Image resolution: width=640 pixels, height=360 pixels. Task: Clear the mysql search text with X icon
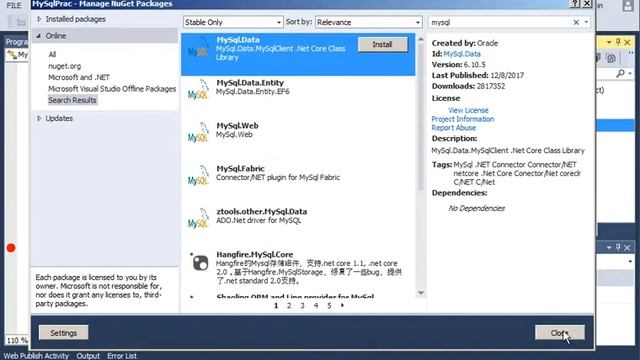point(576,22)
